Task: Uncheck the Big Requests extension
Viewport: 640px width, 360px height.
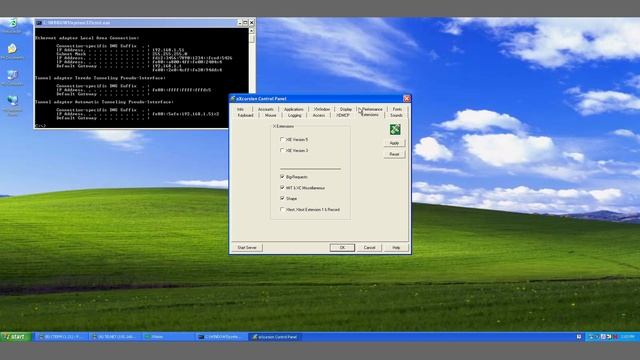Action: coord(282,177)
